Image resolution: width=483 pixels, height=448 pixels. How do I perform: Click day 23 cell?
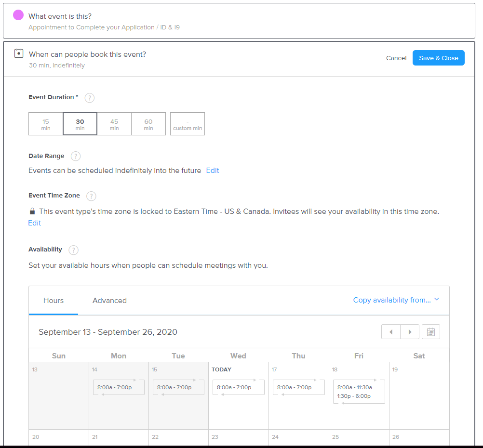[239, 438]
